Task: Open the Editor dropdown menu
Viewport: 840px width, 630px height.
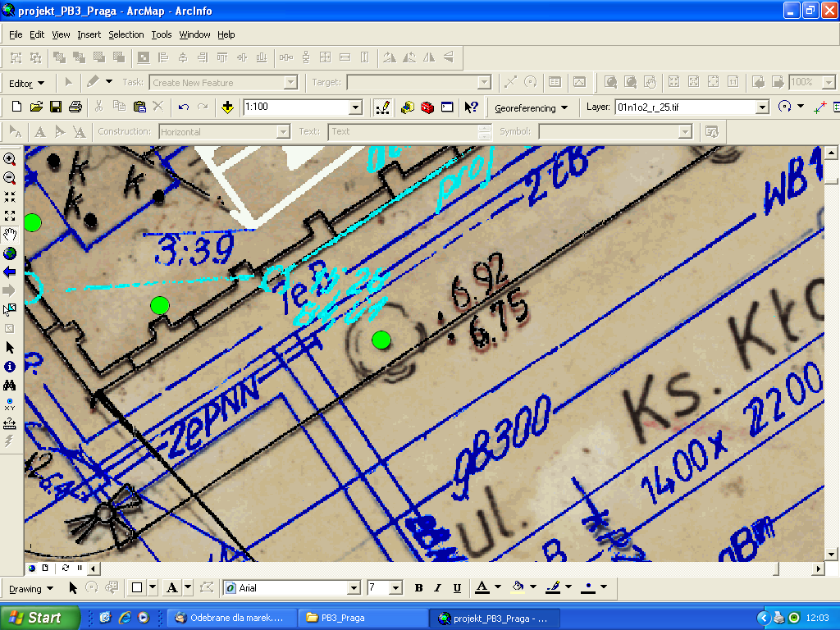Action: point(26,84)
